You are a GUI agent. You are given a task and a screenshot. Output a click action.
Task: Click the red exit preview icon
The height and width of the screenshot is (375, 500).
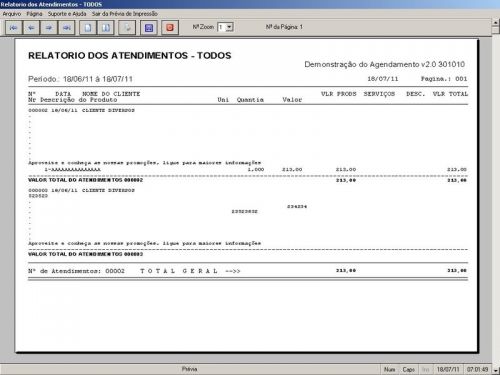point(170,28)
